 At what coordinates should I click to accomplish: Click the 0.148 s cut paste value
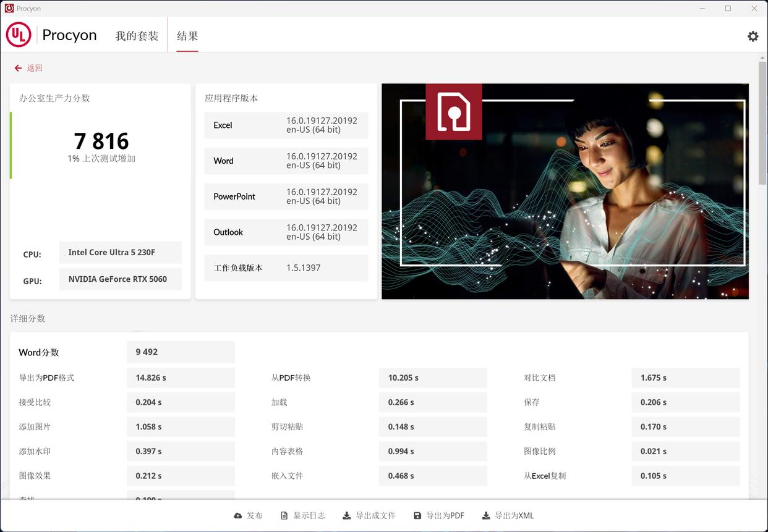tap(433, 427)
